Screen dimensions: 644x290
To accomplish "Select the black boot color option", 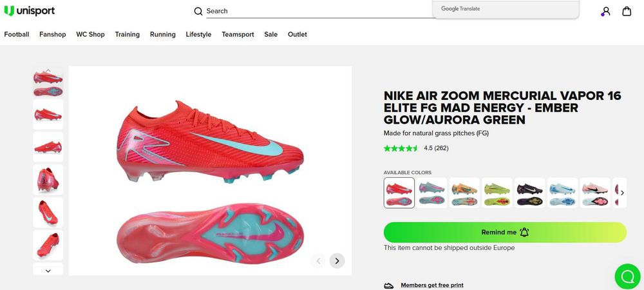I will point(530,193).
